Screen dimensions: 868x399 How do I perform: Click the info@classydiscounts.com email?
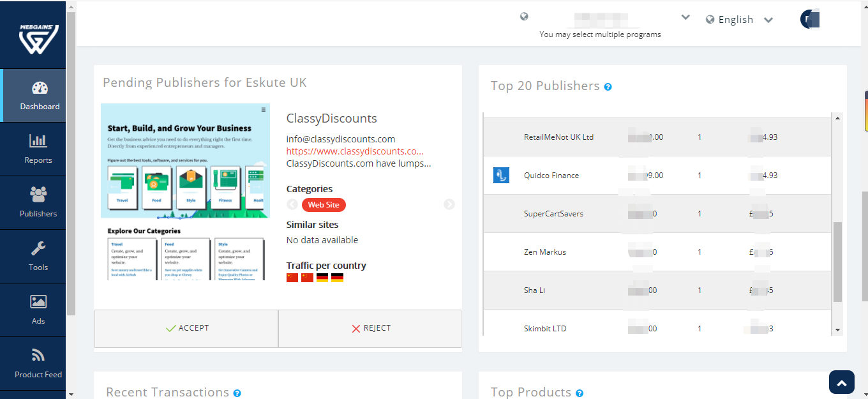341,139
